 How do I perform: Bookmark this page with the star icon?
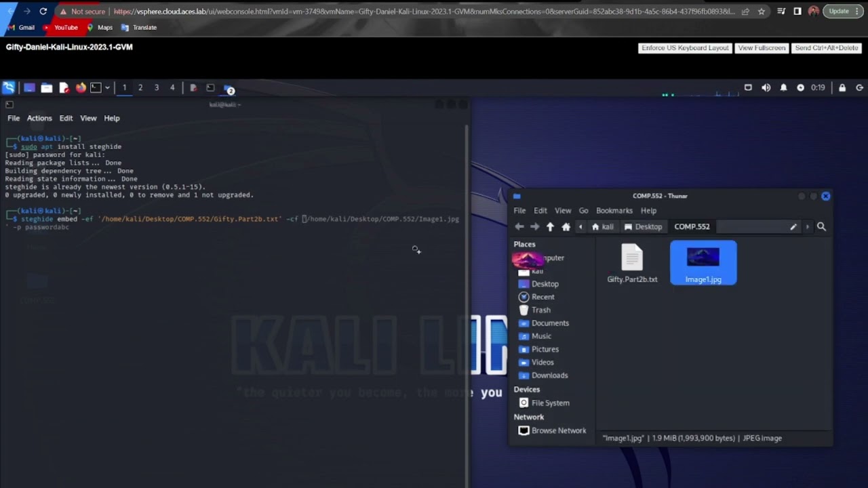[x=762, y=12]
